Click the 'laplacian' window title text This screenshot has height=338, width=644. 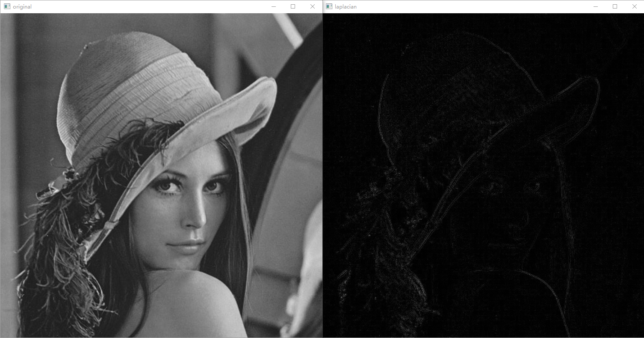point(346,7)
